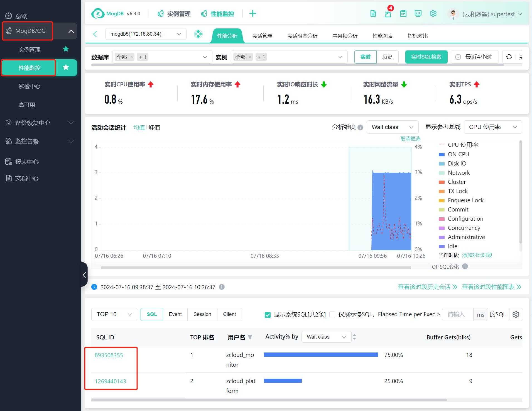Switch to 指标对比 tab
The height and width of the screenshot is (411, 532).
[x=418, y=36]
